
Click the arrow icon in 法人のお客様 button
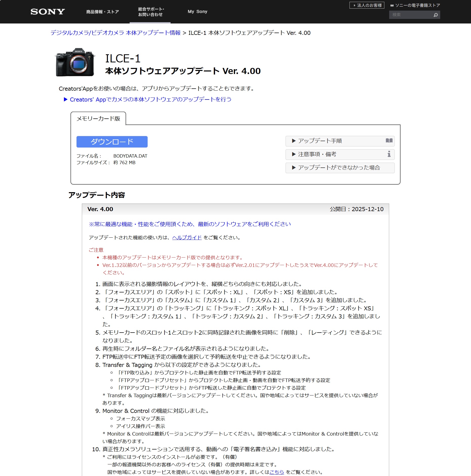pyautogui.click(x=354, y=5)
